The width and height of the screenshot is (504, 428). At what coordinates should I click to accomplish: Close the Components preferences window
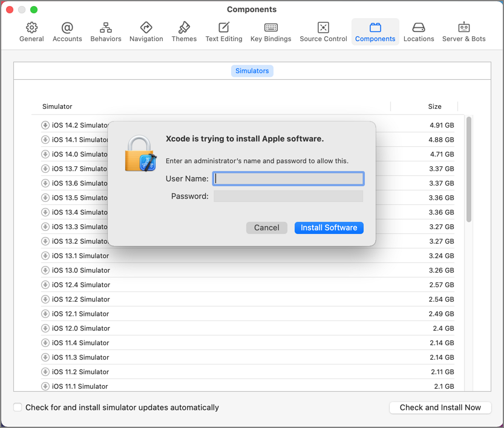(10, 10)
